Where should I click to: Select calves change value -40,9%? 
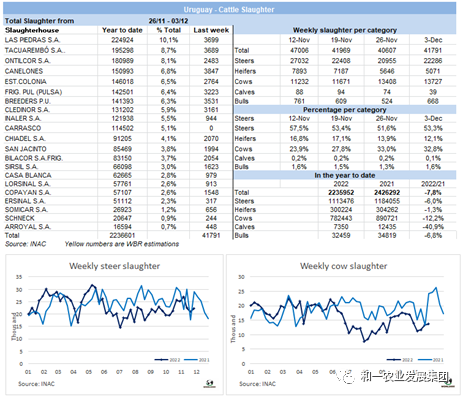[433, 227]
